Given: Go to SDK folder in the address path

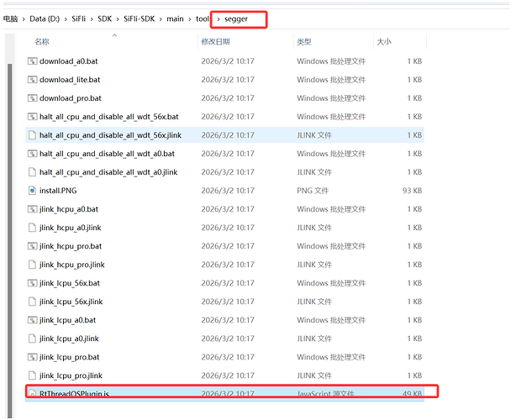Looking at the screenshot, I should click(x=105, y=18).
